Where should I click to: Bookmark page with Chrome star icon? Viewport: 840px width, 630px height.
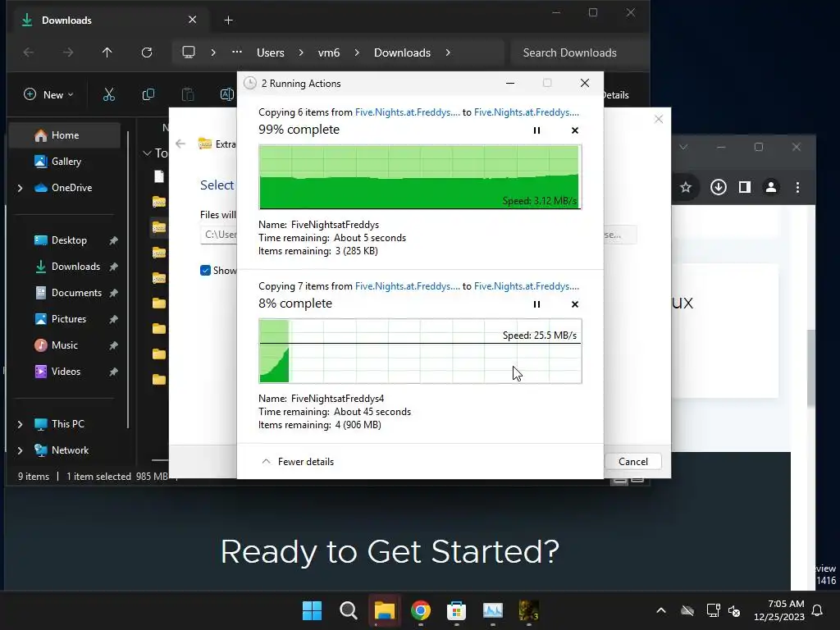(686, 187)
